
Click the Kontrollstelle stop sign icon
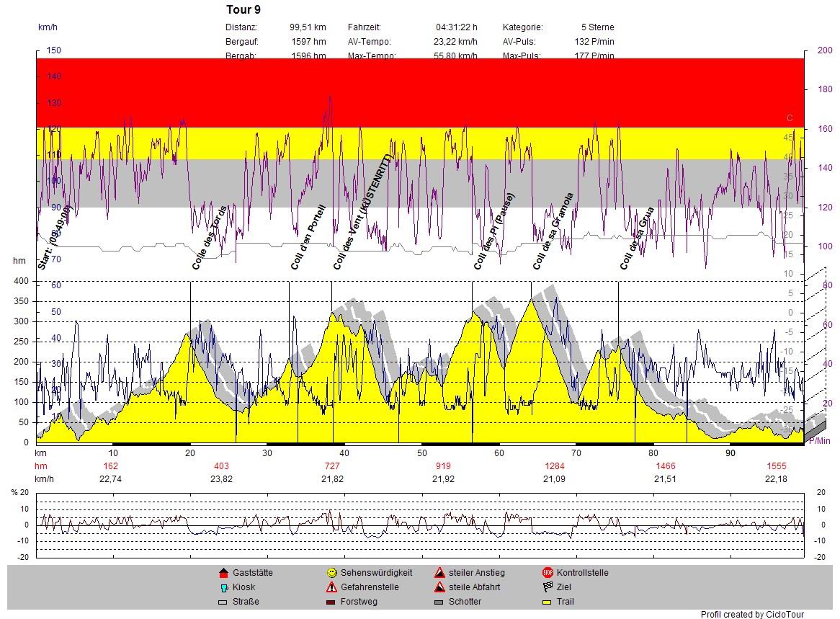[548, 573]
